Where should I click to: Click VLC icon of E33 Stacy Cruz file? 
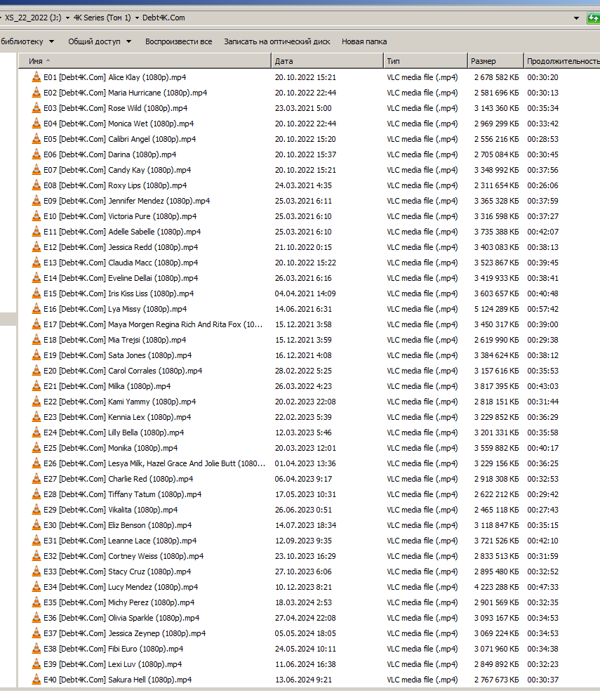(x=36, y=572)
